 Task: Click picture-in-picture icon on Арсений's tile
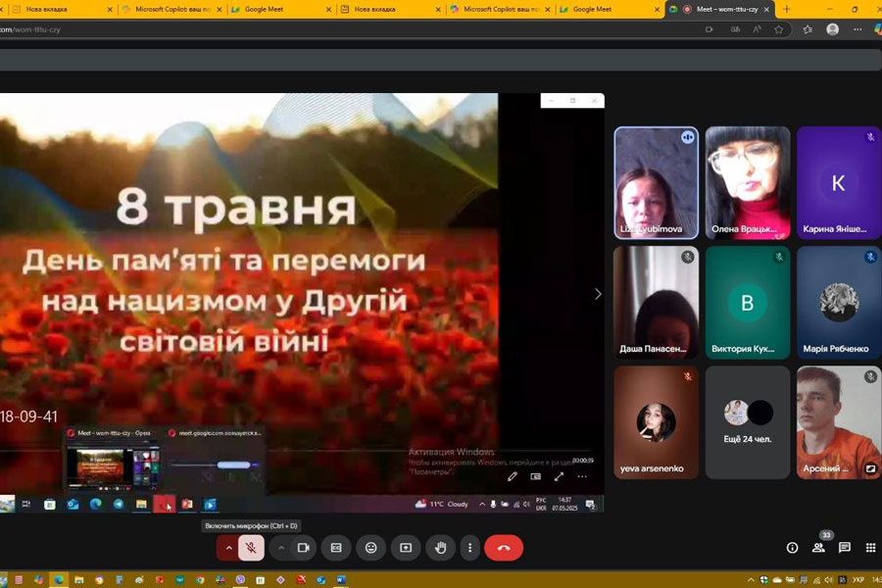tap(870, 468)
